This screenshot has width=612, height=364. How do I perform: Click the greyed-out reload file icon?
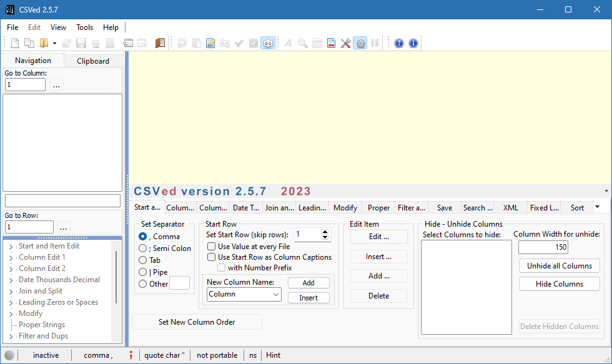[67, 43]
